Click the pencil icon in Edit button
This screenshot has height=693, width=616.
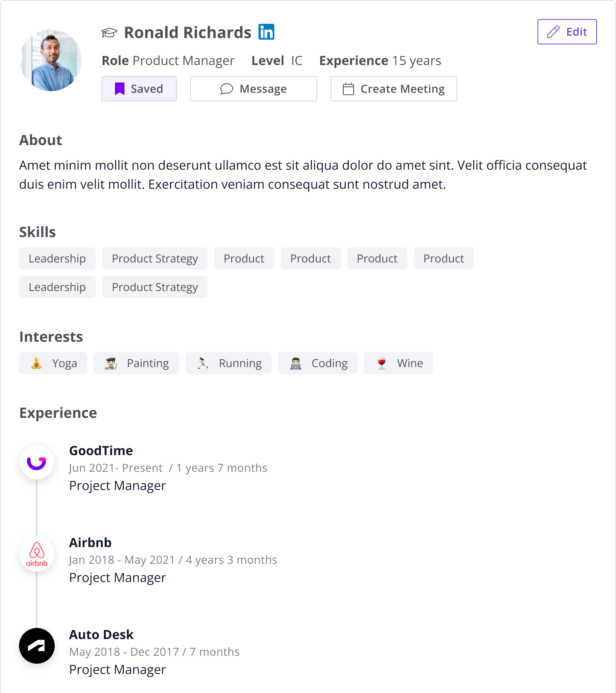553,32
